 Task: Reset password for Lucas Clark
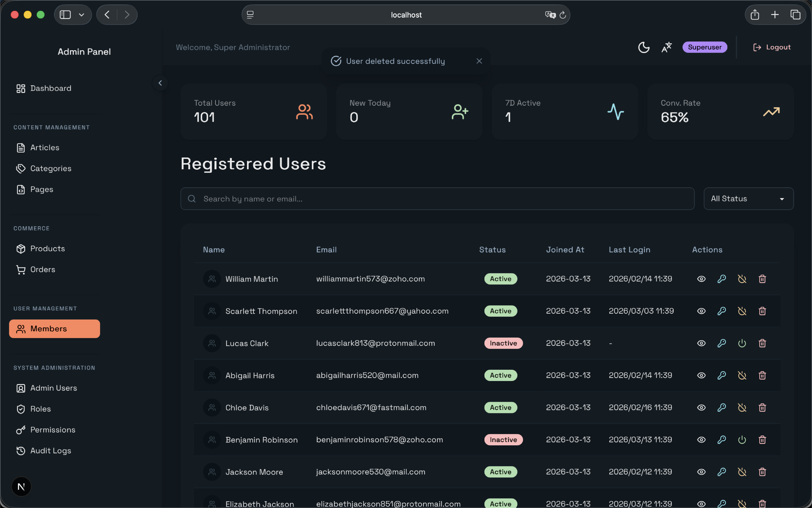click(x=722, y=343)
